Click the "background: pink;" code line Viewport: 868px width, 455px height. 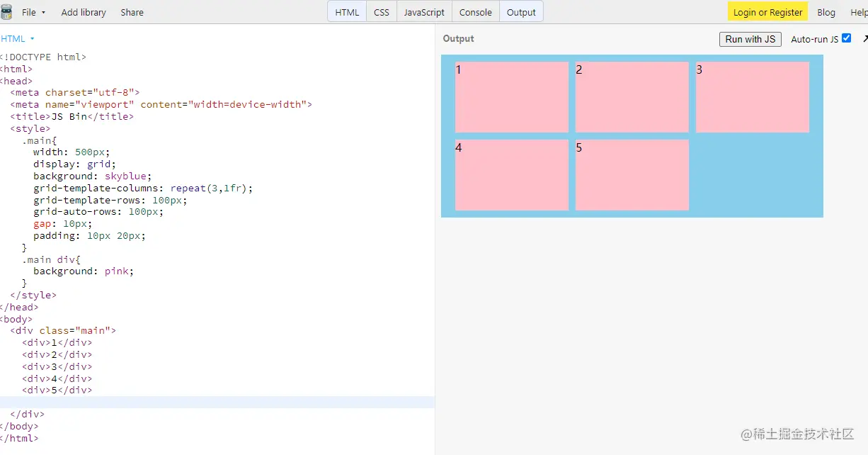[x=84, y=271]
